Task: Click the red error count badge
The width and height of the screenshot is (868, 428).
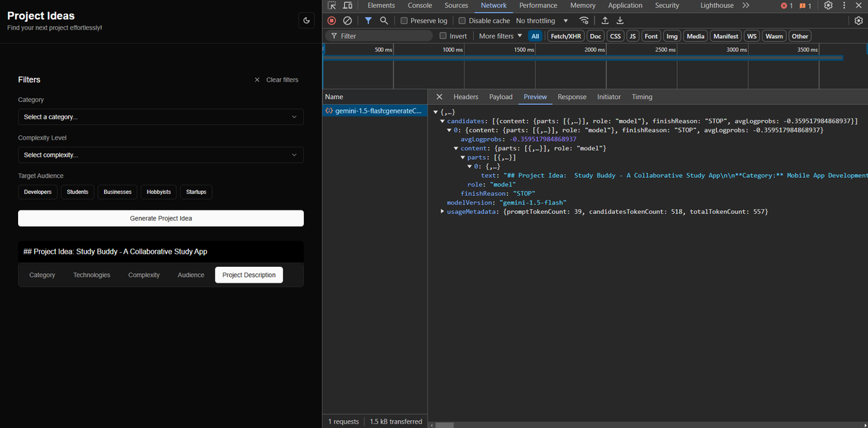Action: 787,6
